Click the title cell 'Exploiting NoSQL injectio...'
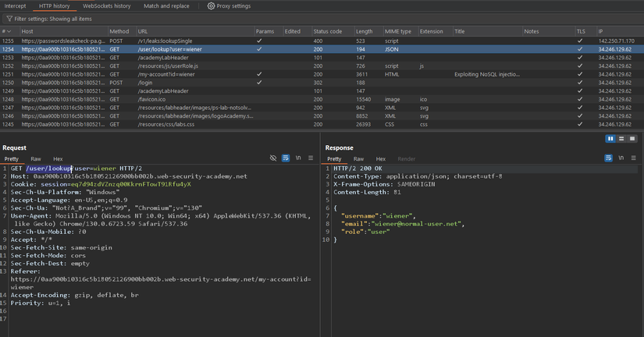Viewport: 644px width, 337px height. [x=487, y=74]
